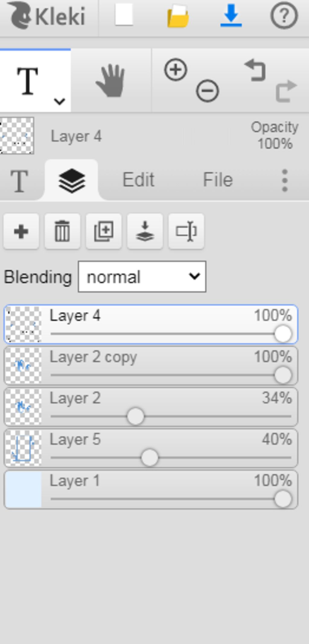Delete the selected layer via trash icon
Image resolution: width=309 pixels, height=644 pixels.
click(62, 231)
